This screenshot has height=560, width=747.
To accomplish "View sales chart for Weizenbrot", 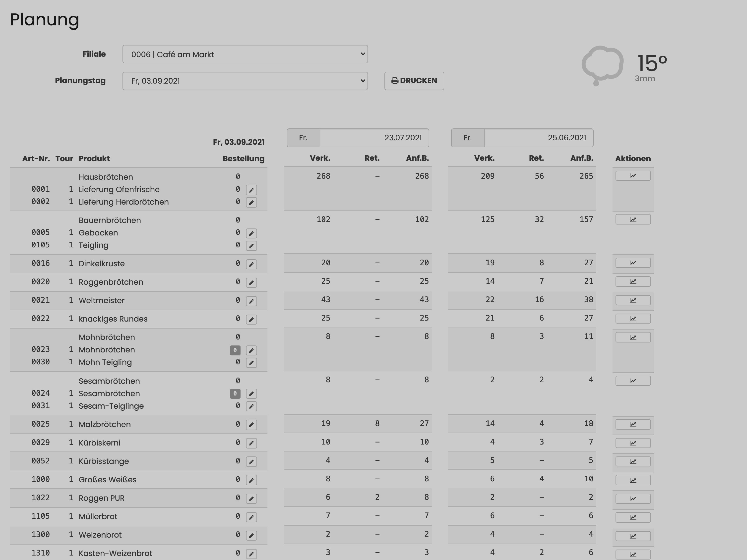I will click(x=633, y=536).
